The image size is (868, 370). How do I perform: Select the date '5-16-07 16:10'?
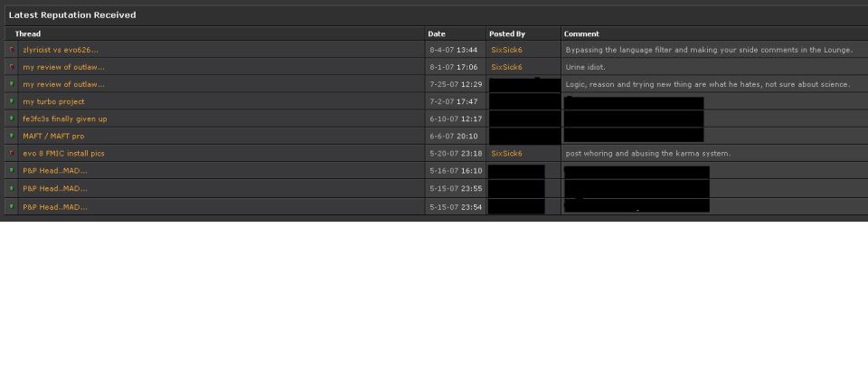click(x=456, y=171)
